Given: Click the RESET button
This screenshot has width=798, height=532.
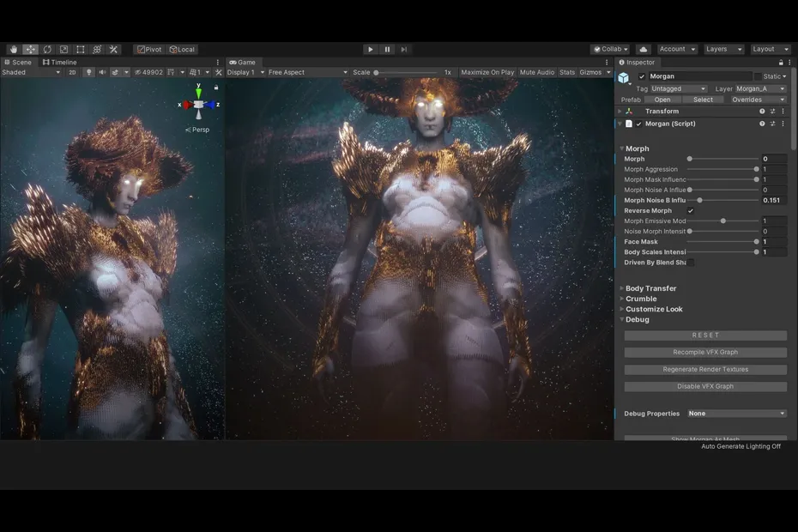Looking at the screenshot, I should (705, 336).
